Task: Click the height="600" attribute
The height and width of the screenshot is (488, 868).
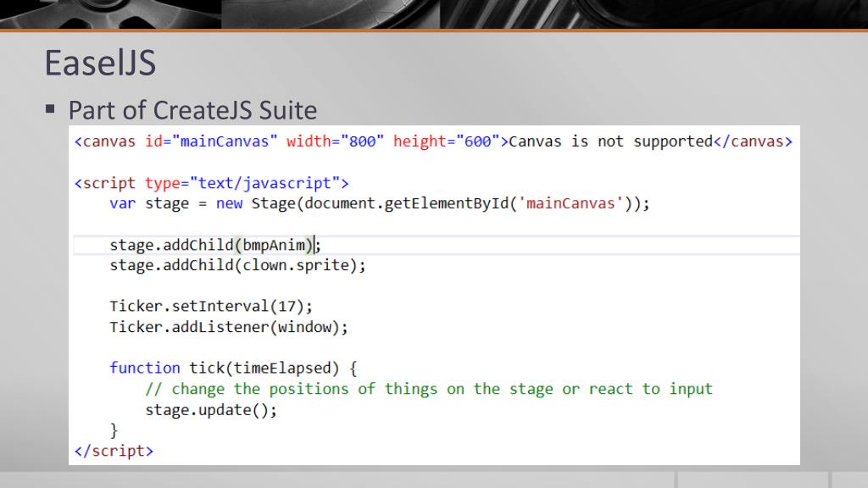Action: tap(446, 141)
